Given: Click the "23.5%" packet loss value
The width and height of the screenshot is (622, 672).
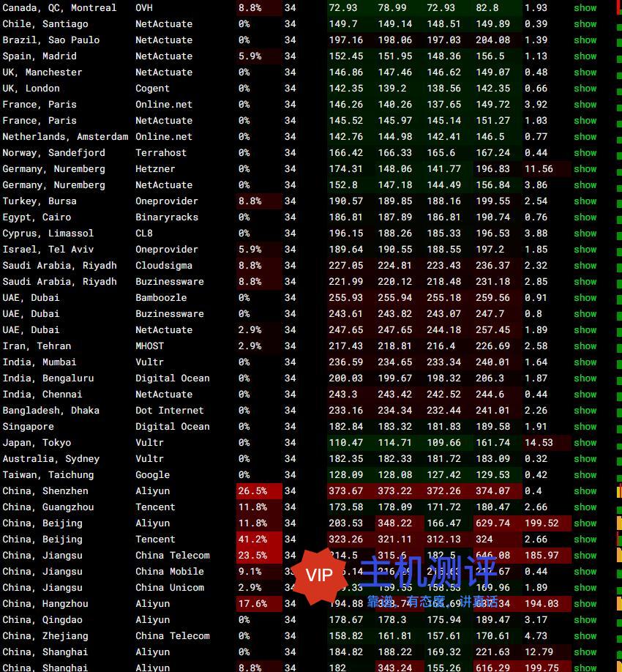Looking at the screenshot, I should click(x=252, y=556).
